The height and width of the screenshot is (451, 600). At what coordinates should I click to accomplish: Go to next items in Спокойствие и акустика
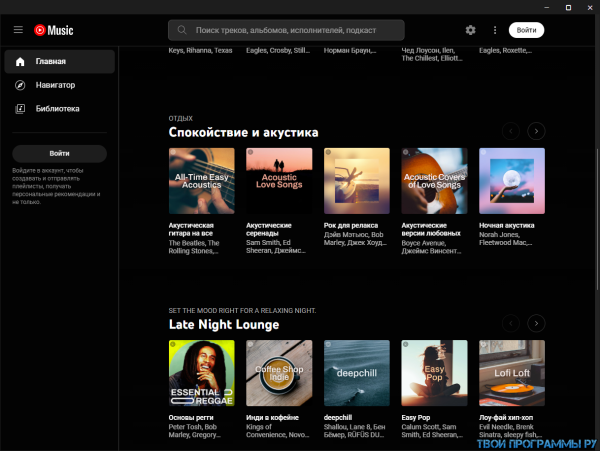pyautogui.click(x=536, y=131)
